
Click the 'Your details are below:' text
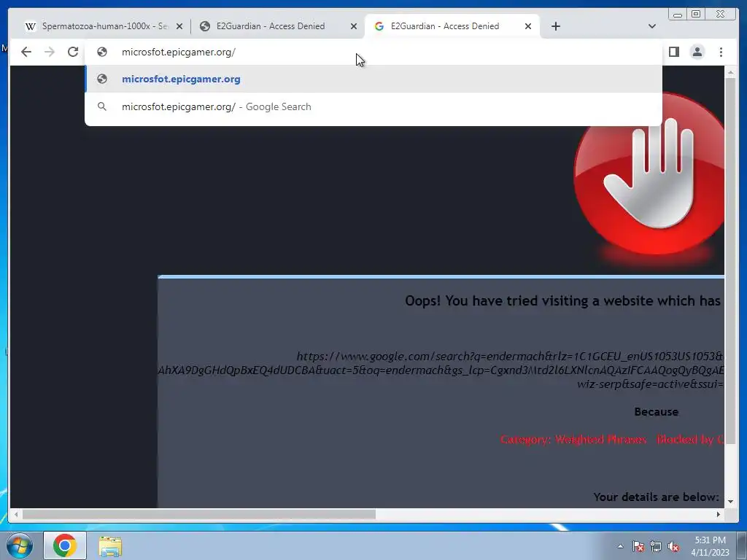pos(656,497)
